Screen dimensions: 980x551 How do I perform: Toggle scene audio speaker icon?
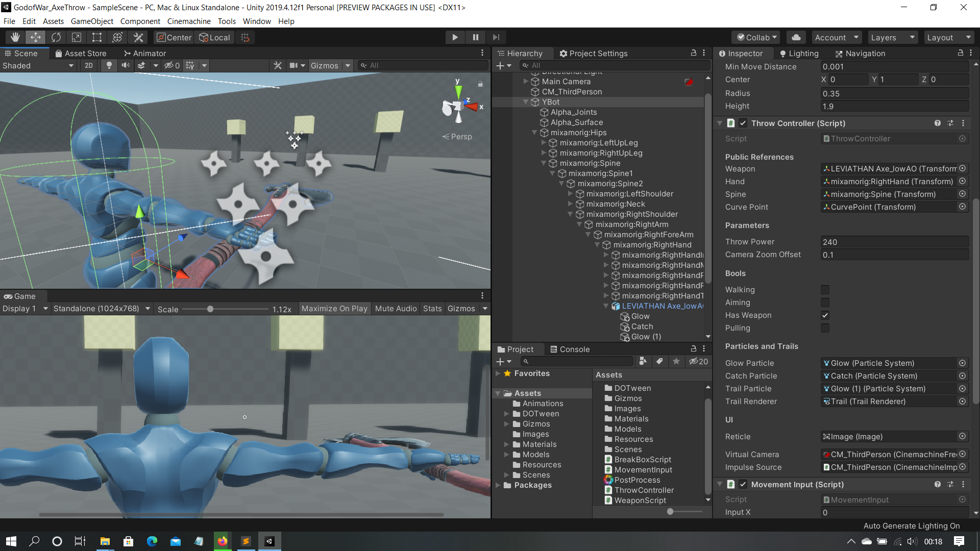[x=125, y=65]
